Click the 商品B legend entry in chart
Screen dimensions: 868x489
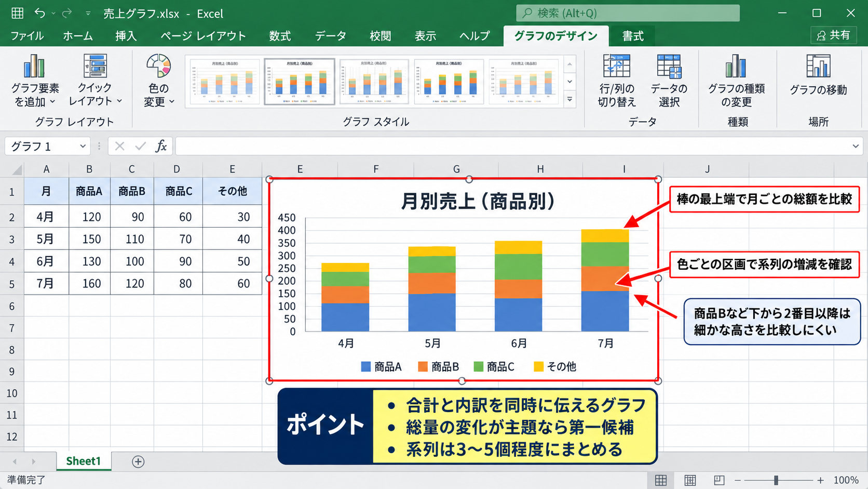click(x=439, y=367)
